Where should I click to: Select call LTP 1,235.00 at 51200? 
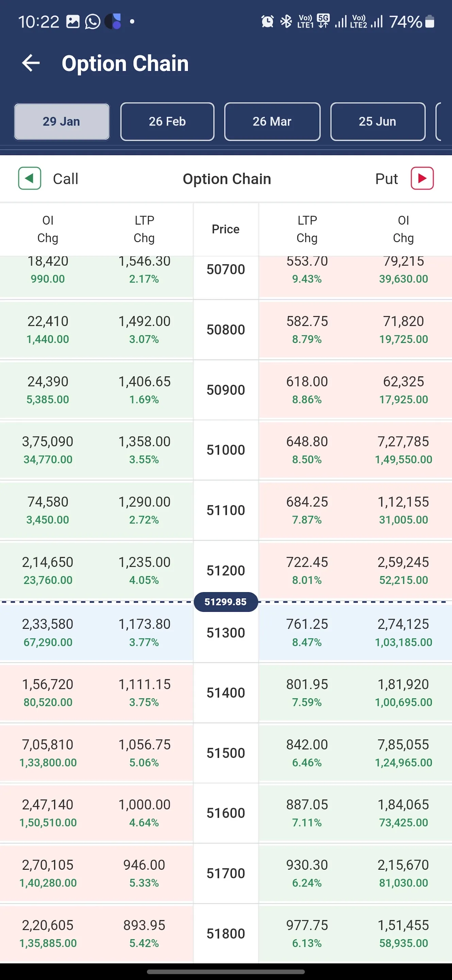pos(145,562)
